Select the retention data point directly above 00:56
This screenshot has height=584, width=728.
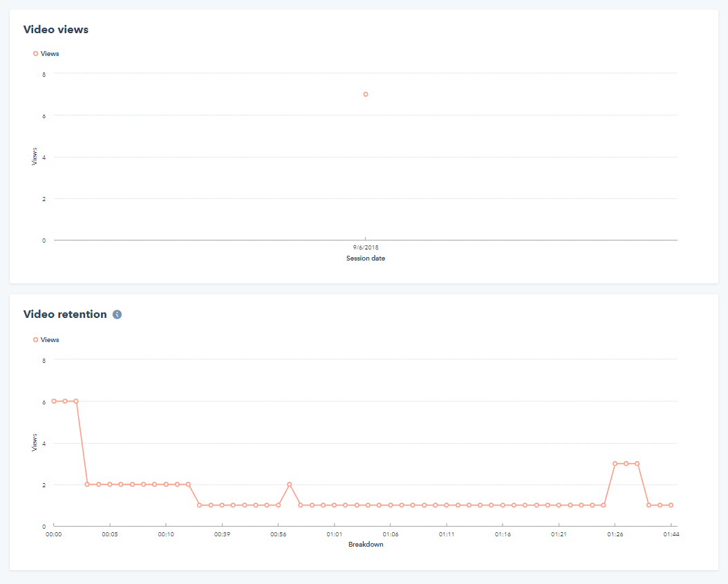click(278, 505)
